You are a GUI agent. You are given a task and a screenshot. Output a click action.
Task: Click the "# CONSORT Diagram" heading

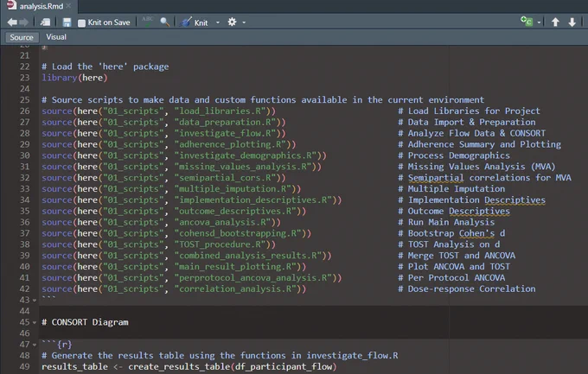coord(85,322)
